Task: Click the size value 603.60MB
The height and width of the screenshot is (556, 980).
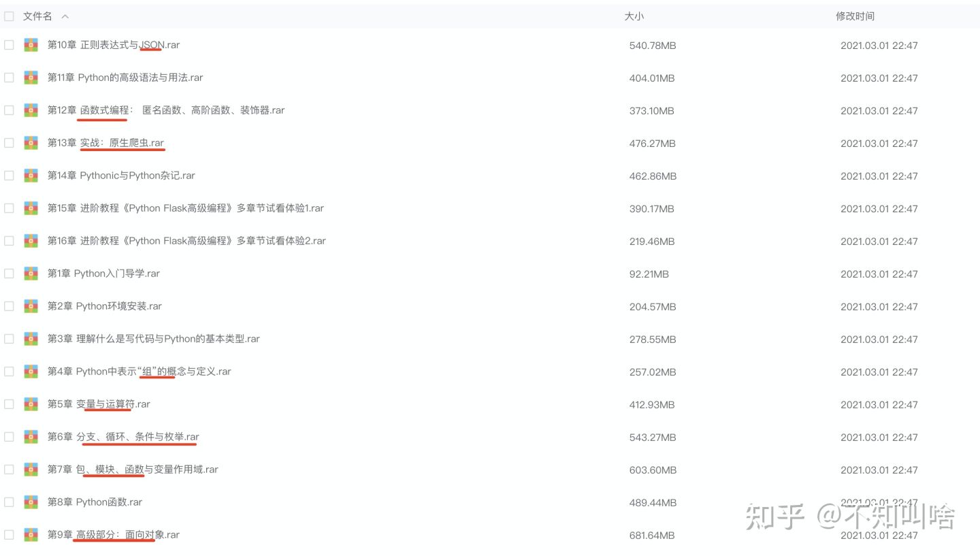Action: click(x=653, y=470)
